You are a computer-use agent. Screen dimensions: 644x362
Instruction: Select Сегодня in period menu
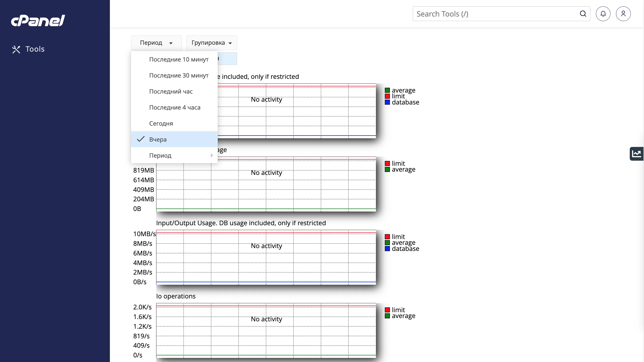pyautogui.click(x=161, y=124)
